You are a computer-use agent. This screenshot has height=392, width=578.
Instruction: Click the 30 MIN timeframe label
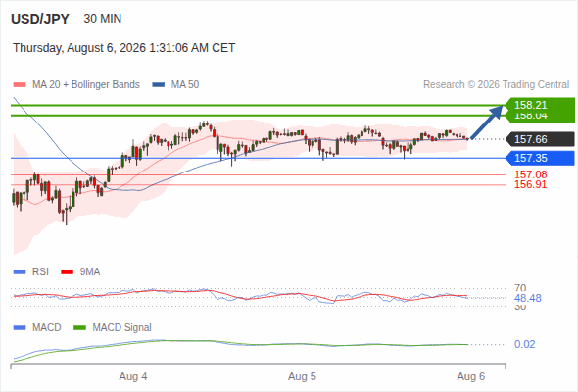[x=103, y=19]
